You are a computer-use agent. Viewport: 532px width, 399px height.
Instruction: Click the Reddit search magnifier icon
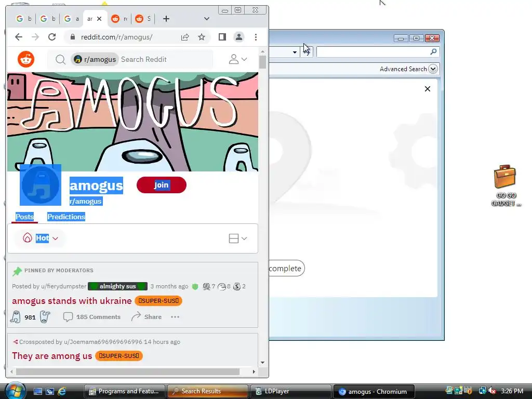click(60, 60)
